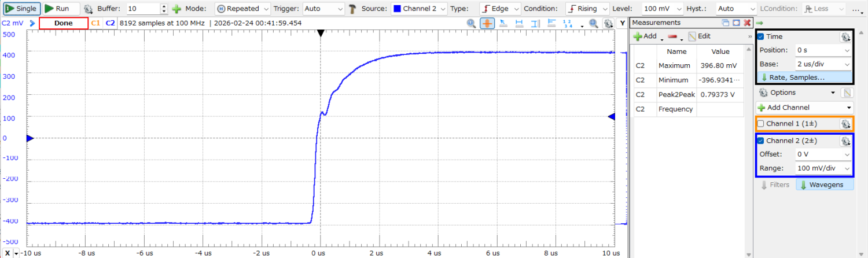Image resolution: width=868 pixels, height=258 pixels.
Task: Open Channel 1 gear settings
Action: pos(845,124)
